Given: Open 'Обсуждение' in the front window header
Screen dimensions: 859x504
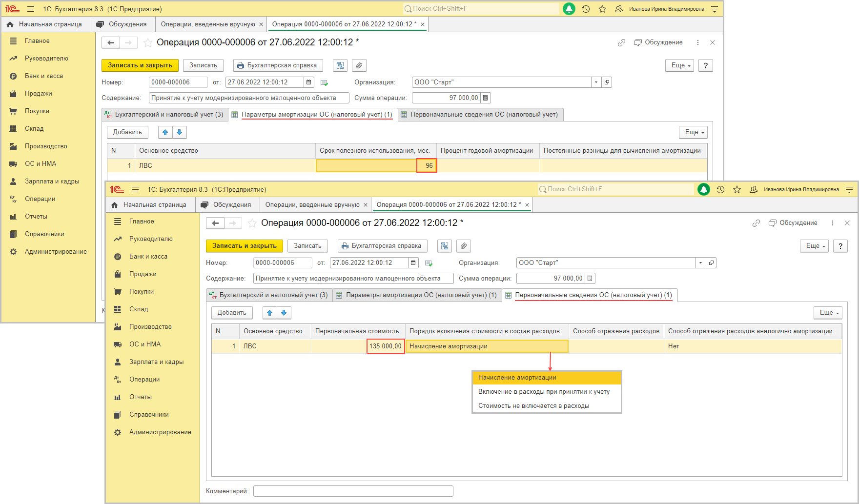Looking at the screenshot, I should click(x=793, y=223).
